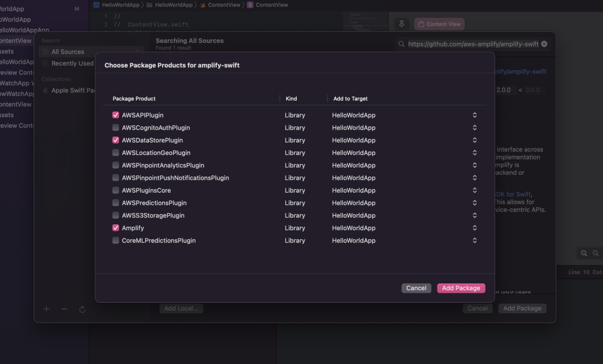Uncheck the Amplify package product
Screen dimensions: 603x364
[115, 228]
